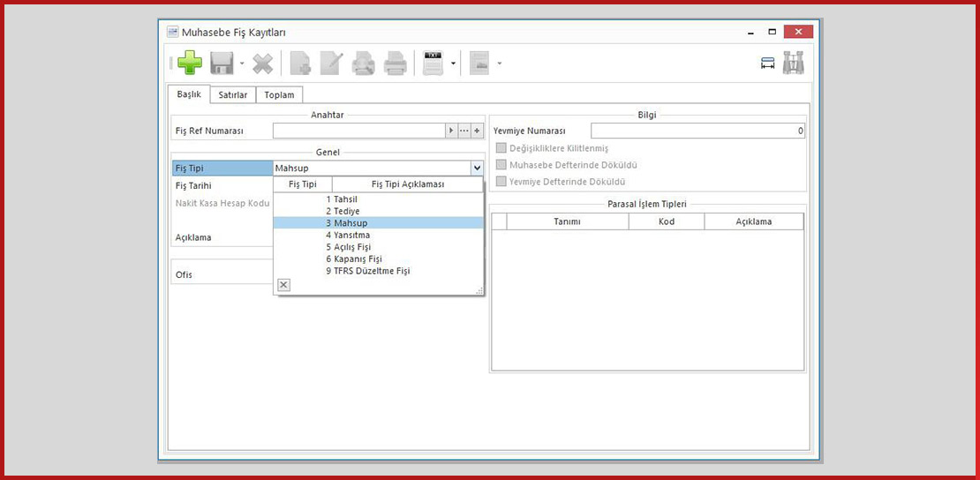Image resolution: width=980 pixels, height=480 pixels.
Task: Click the edit document pencil icon
Action: (332, 64)
